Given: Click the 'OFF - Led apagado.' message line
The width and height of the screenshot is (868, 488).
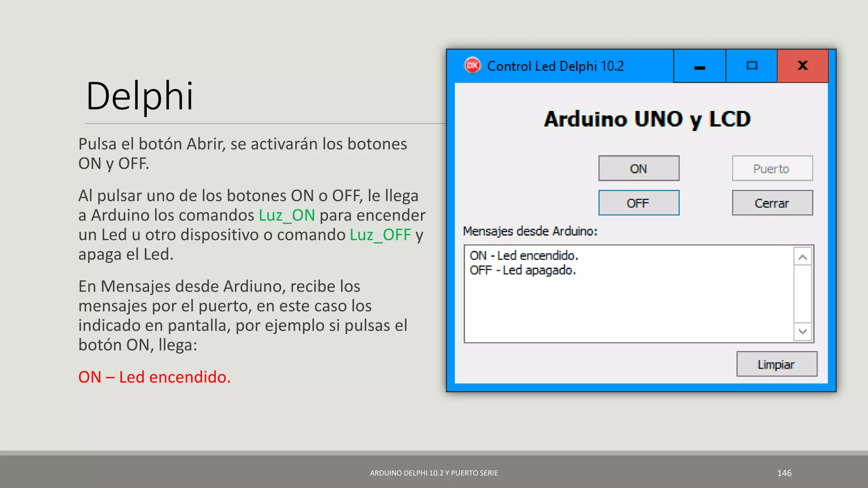Looking at the screenshot, I should tap(523, 270).
